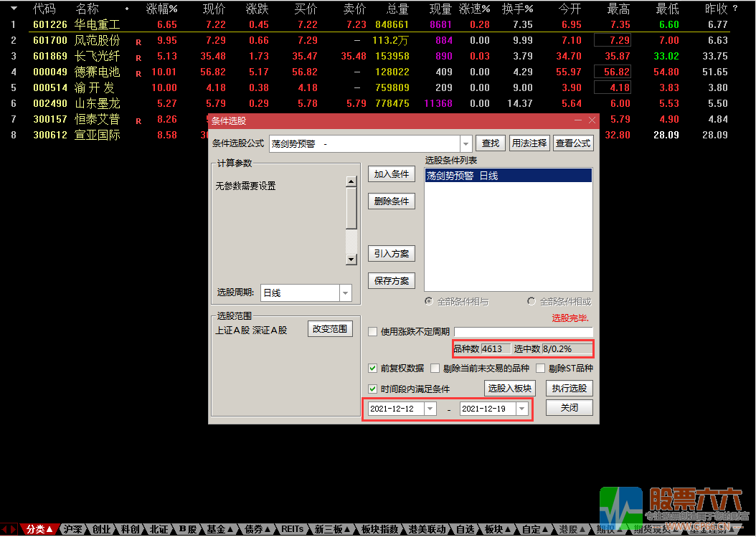The width and height of the screenshot is (756, 537).
Task: Close the 条件选股 dialog with X
Action: [x=592, y=120]
